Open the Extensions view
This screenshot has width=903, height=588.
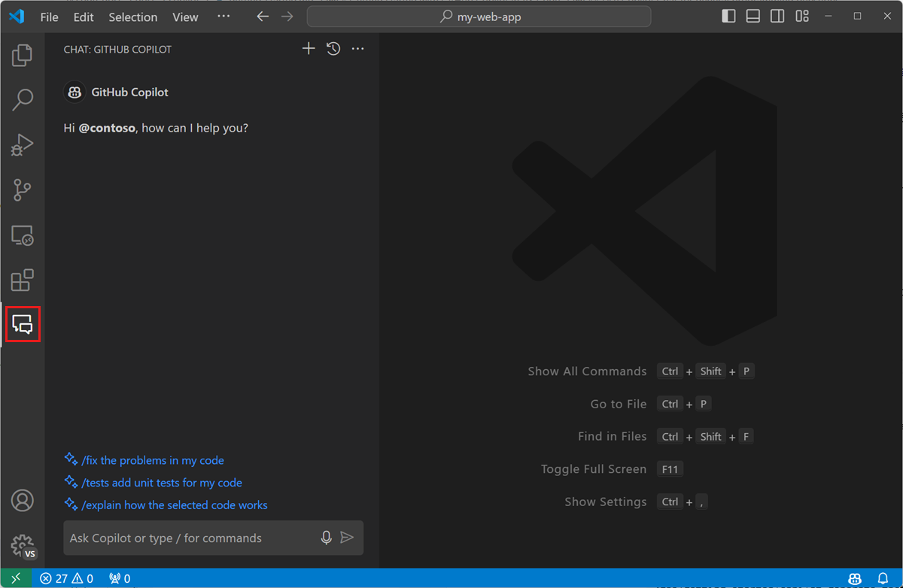pos(22,280)
